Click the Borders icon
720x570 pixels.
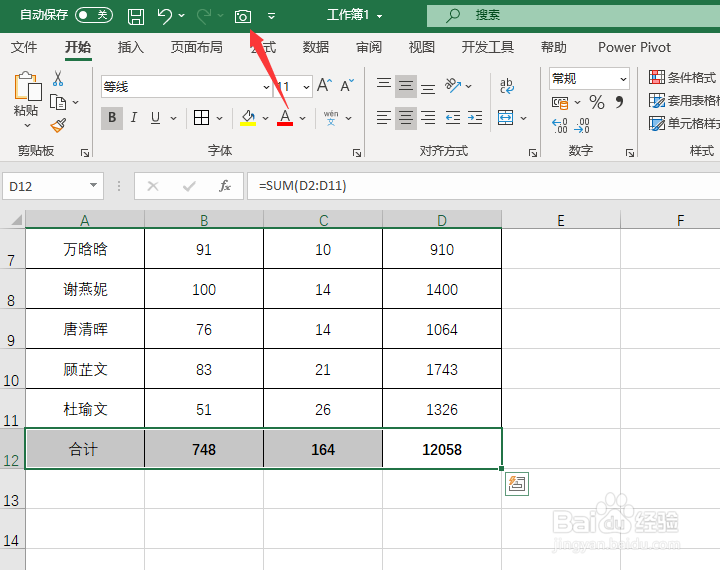pyautogui.click(x=201, y=118)
